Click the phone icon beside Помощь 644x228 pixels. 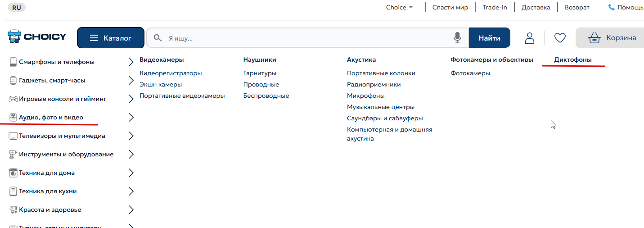tap(611, 8)
